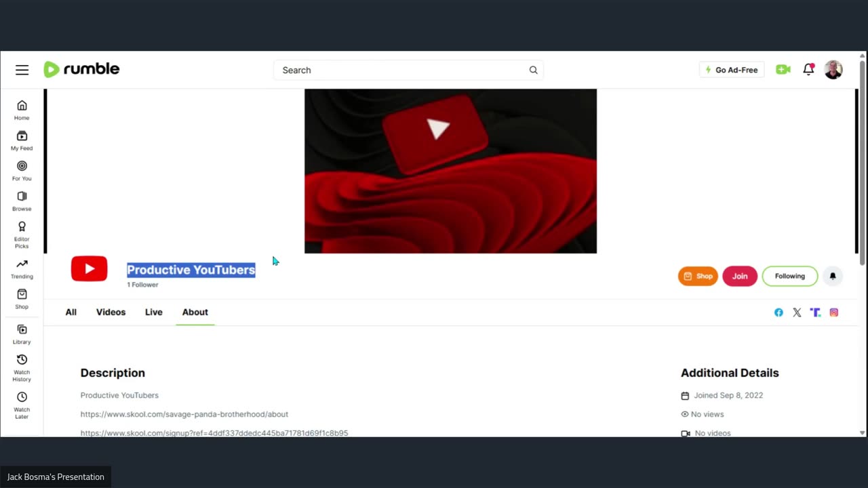Click the channel banner image
Screen dimensions: 868x488
coord(450,171)
